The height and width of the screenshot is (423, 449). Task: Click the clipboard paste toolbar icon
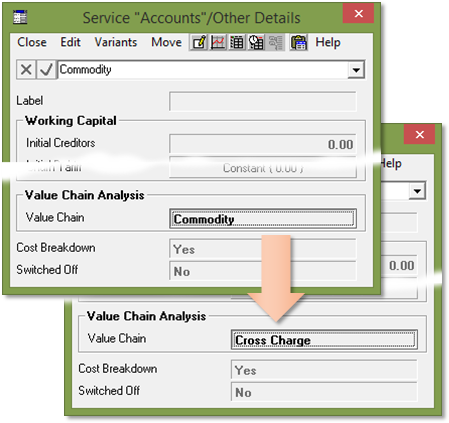click(298, 42)
